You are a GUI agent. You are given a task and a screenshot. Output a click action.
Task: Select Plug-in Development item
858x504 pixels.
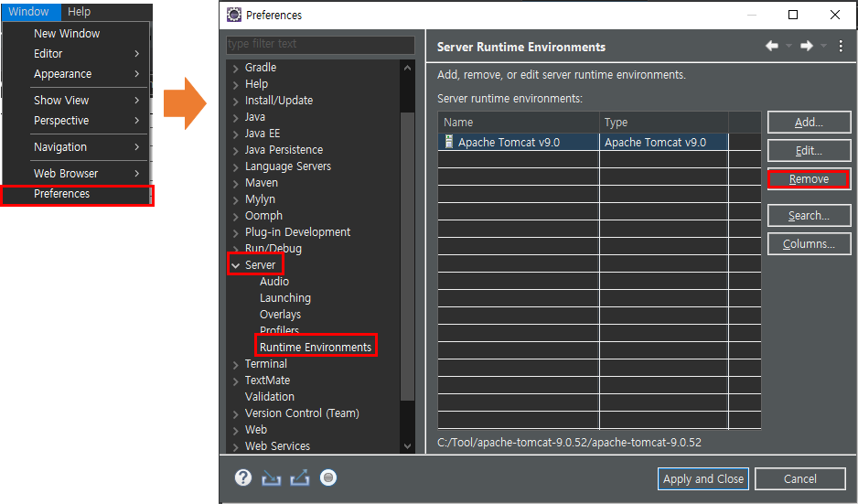click(x=297, y=231)
